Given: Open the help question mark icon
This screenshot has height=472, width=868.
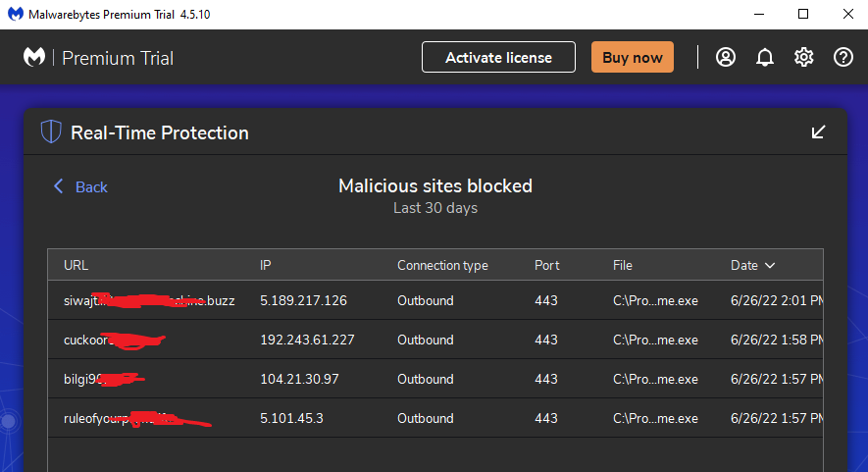Looking at the screenshot, I should point(843,57).
